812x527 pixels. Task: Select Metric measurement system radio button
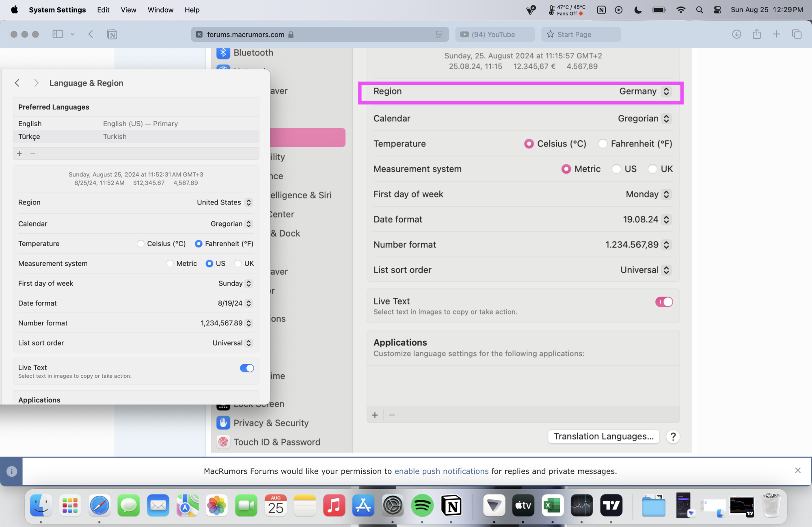click(170, 264)
